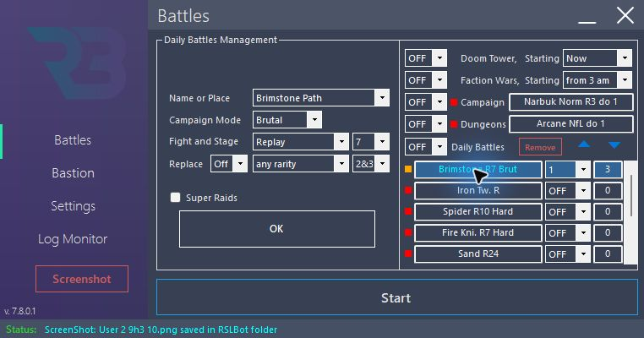Click red status square beside Iron Tw. R
This screenshot has height=338, width=644.
click(408, 190)
